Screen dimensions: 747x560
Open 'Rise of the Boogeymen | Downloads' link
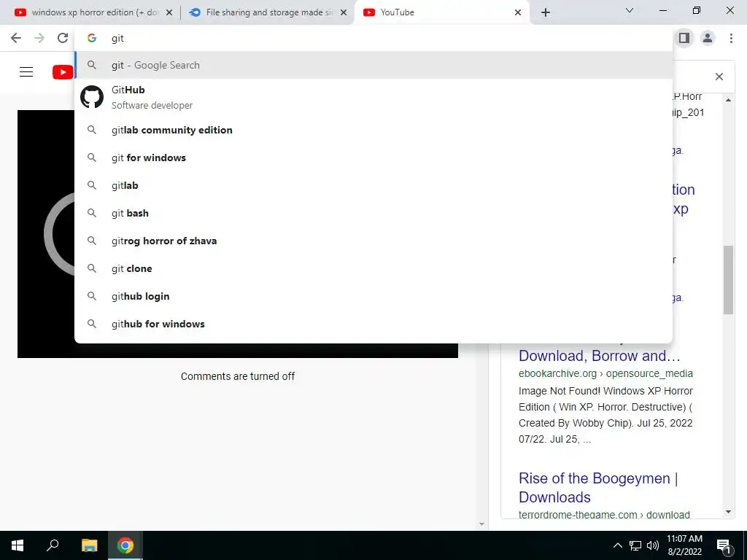pos(598,488)
